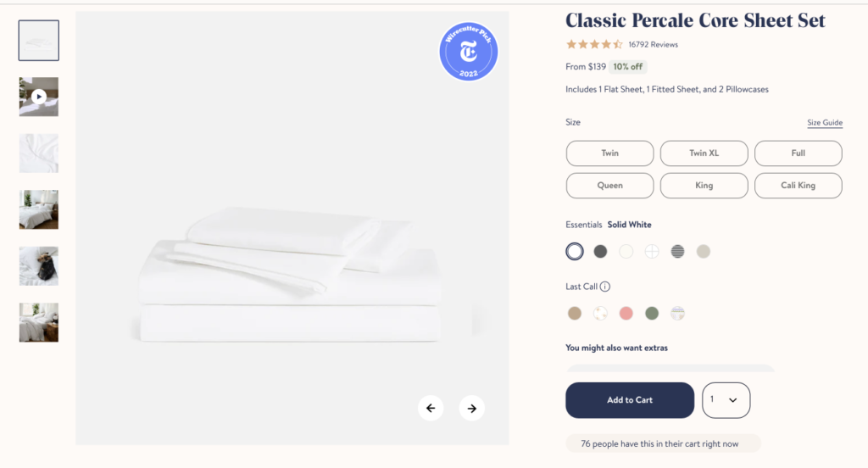Open the Last Call info icon
868x468 pixels.
(605, 287)
